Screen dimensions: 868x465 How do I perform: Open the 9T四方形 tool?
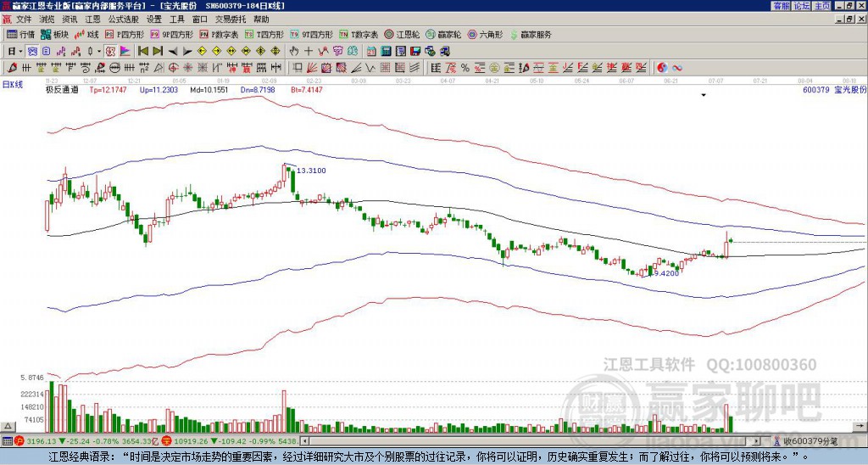pos(311,34)
